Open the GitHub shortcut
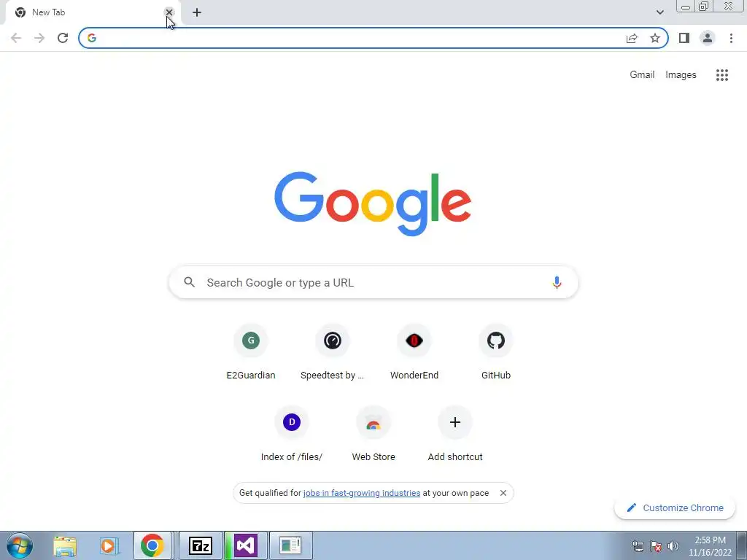This screenshot has height=560, width=747. (x=496, y=352)
